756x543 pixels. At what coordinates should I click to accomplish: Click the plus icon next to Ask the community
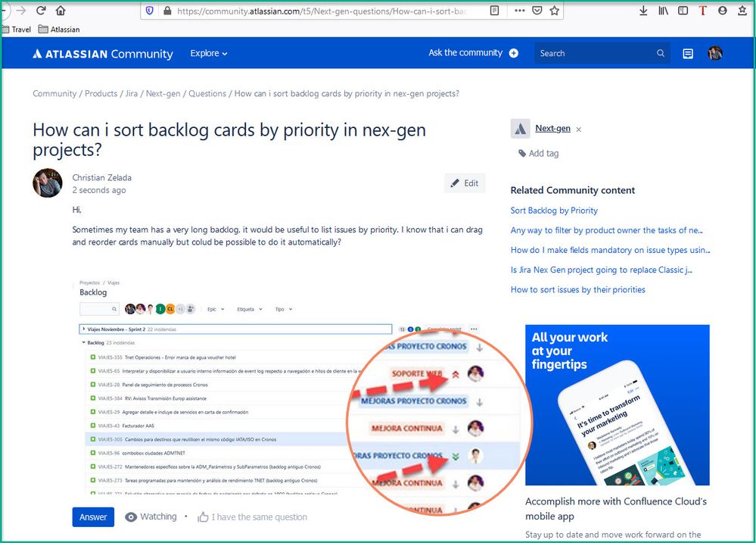(x=514, y=53)
